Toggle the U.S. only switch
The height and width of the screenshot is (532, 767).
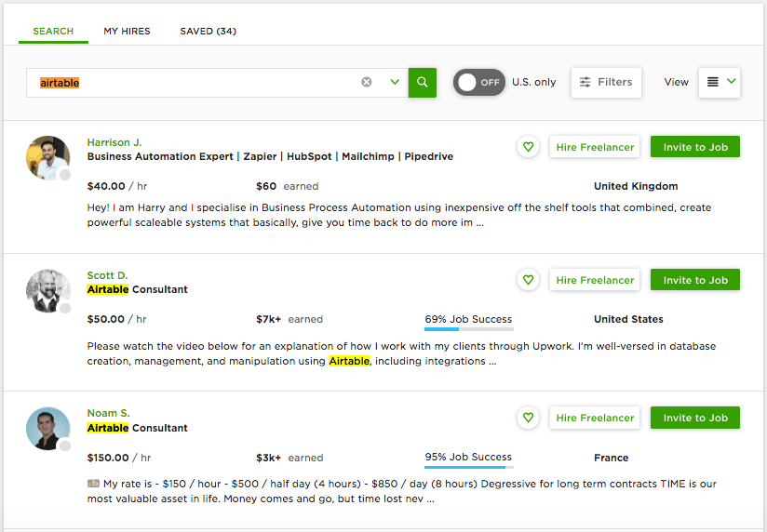(478, 82)
